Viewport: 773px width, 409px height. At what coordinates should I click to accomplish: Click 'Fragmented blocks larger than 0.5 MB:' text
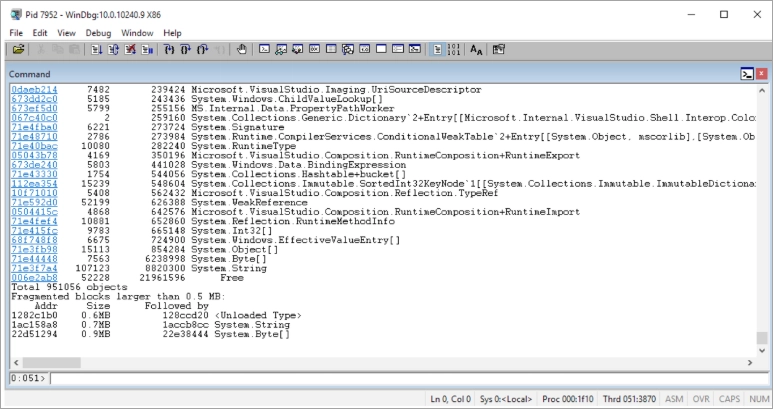pyautogui.click(x=118, y=297)
